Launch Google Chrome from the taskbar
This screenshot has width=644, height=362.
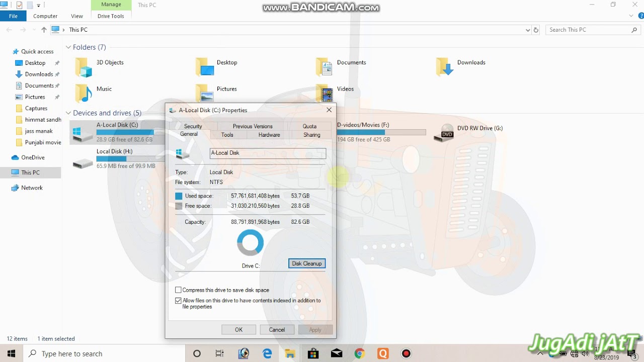(x=359, y=353)
